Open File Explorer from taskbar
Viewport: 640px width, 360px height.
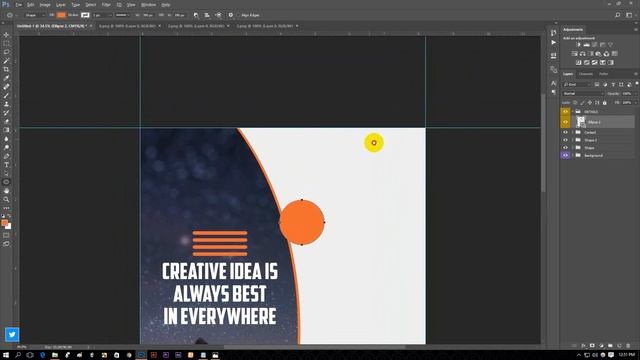pos(55,355)
